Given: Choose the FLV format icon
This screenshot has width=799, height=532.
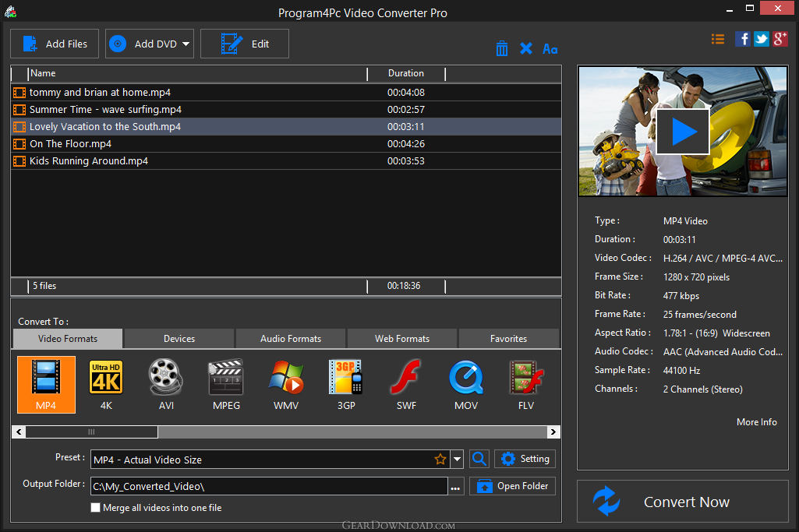Looking at the screenshot, I should [526, 384].
